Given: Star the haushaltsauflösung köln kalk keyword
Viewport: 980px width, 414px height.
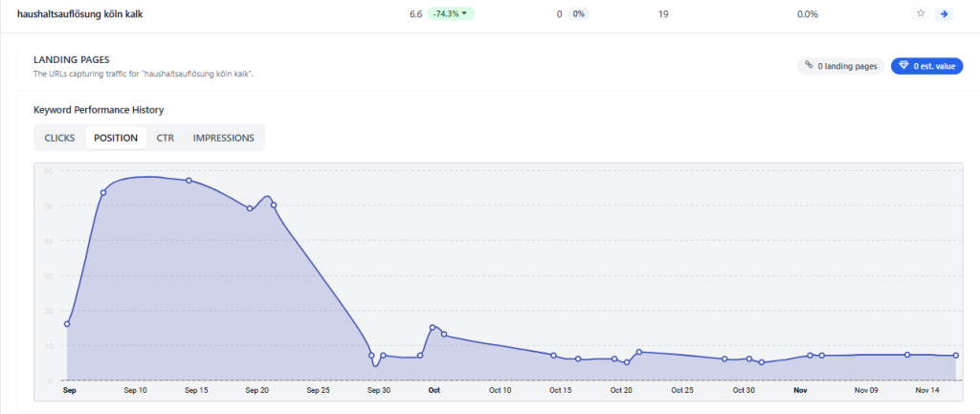Looking at the screenshot, I should (920, 13).
